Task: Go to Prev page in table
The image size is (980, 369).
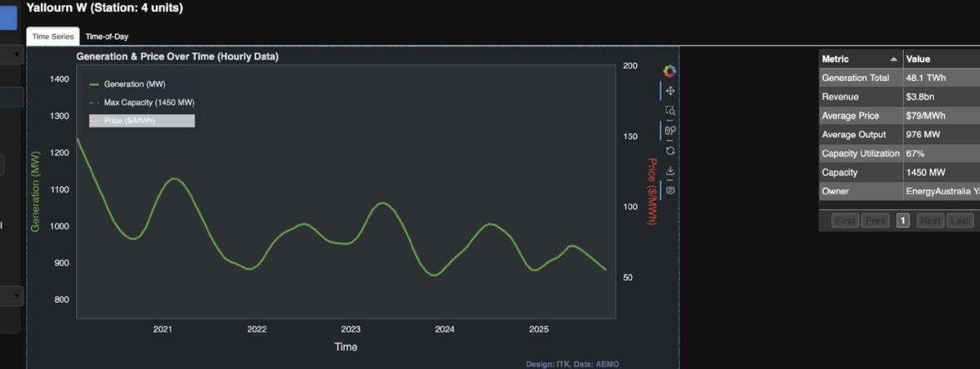Action: pos(875,220)
